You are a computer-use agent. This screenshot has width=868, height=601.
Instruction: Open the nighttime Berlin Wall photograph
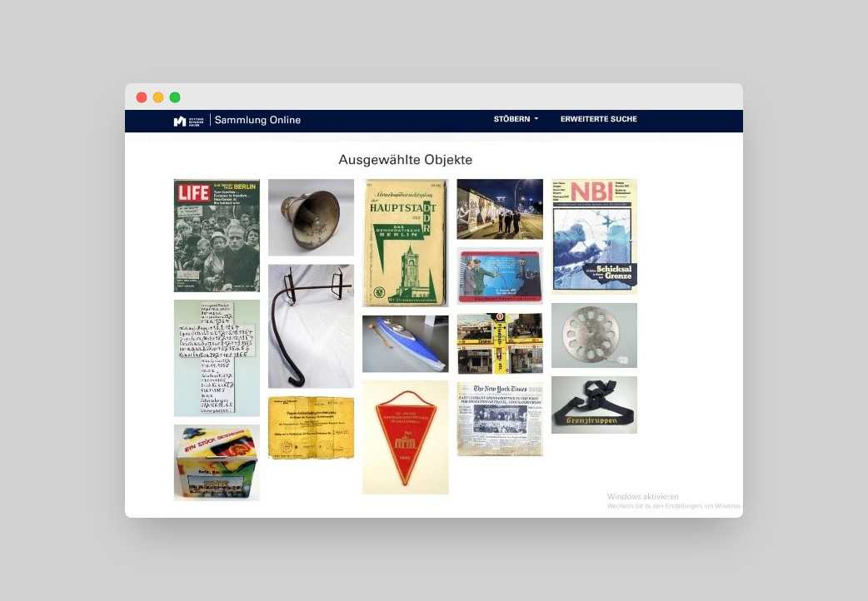(x=499, y=208)
